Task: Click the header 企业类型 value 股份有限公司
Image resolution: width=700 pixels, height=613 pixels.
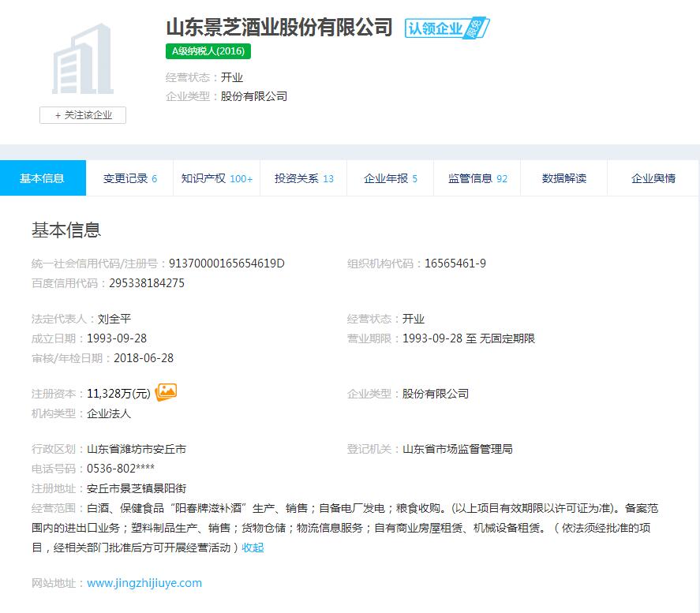Action: [x=253, y=96]
